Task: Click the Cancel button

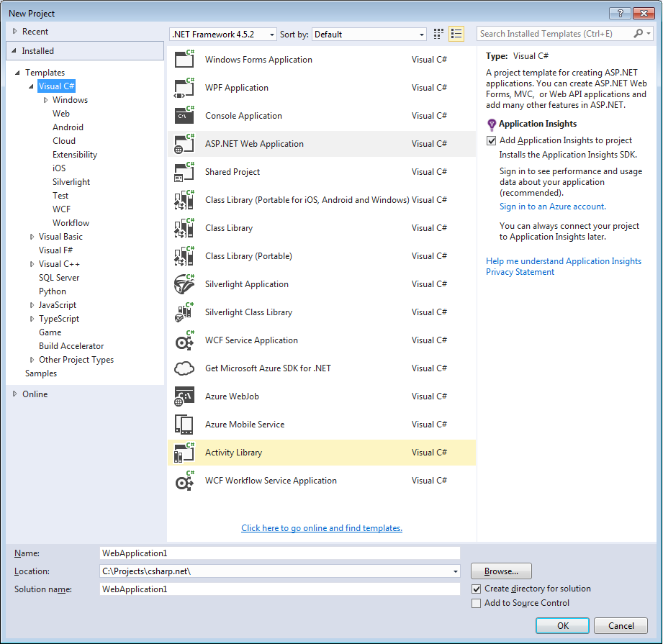Action: pyautogui.click(x=621, y=625)
